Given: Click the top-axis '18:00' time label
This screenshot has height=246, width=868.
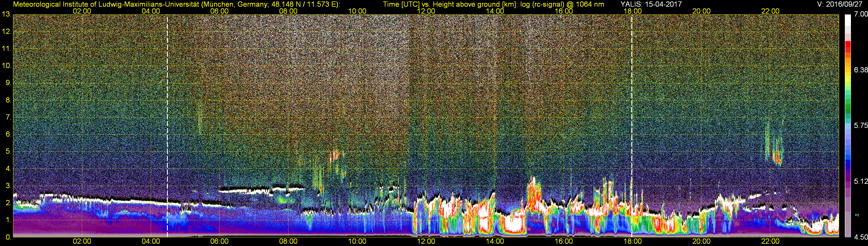Looking at the screenshot, I should (x=632, y=11).
